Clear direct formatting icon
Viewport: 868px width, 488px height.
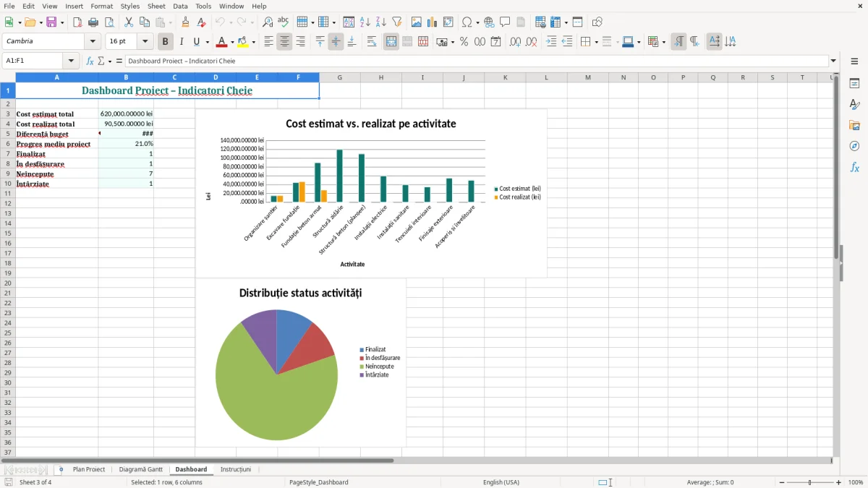tap(202, 22)
